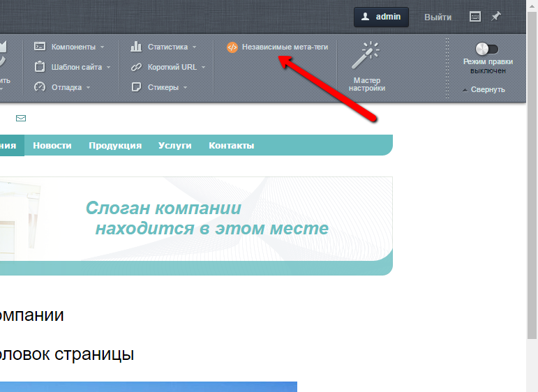
Task: Open the Новости menu item
Action: [x=52, y=145]
